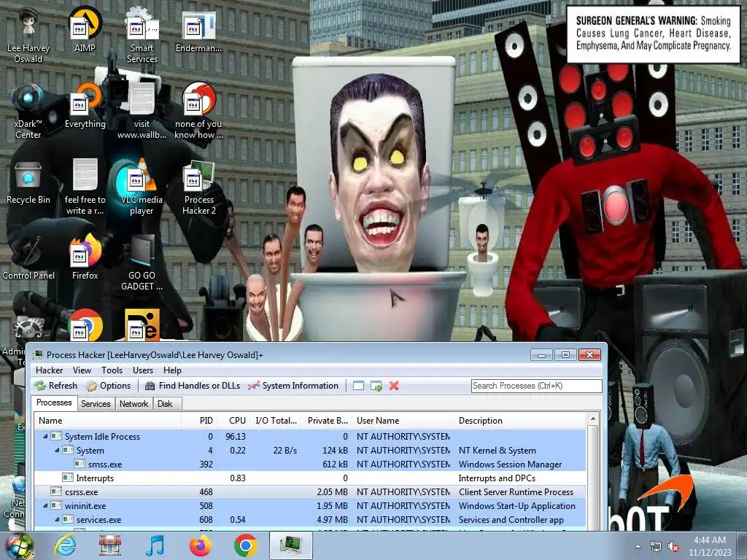The height and width of the screenshot is (560, 747).
Task: Sort by Description column header
Action: (520, 421)
